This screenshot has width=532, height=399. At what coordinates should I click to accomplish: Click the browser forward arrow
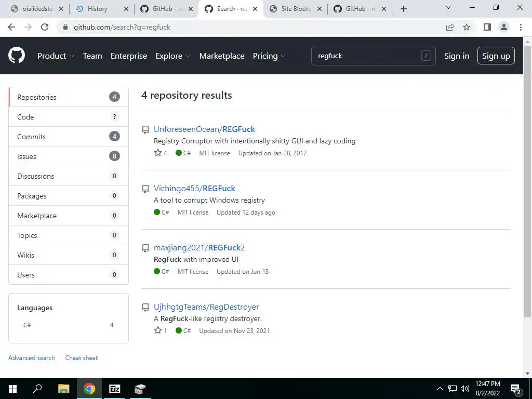(x=28, y=27)
